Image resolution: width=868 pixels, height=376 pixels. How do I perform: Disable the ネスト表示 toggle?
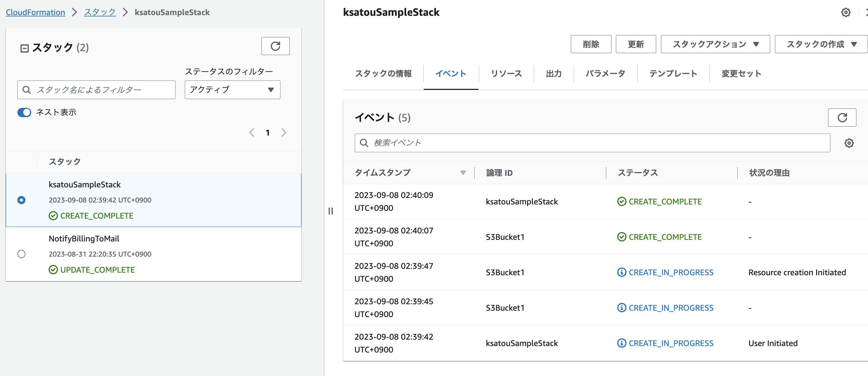pyautogui.click(x=24, y=113)
